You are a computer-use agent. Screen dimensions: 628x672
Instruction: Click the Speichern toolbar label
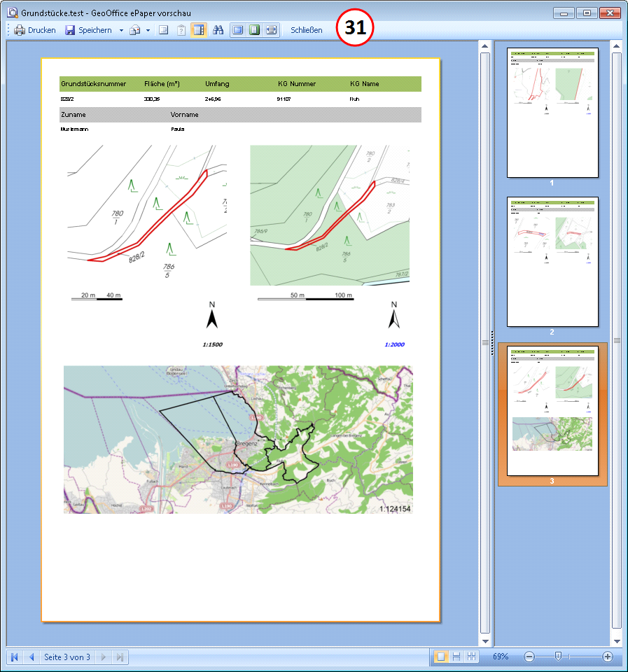click(95, 29)
